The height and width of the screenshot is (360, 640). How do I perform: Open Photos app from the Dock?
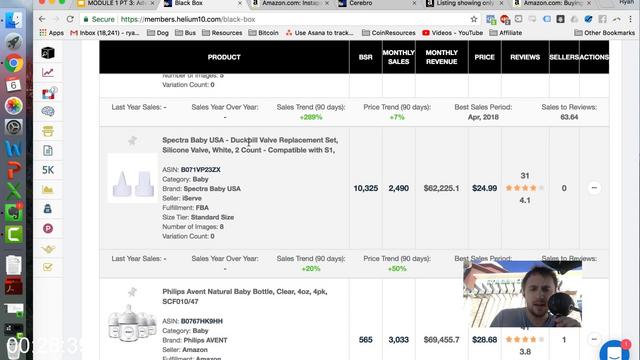13,106
